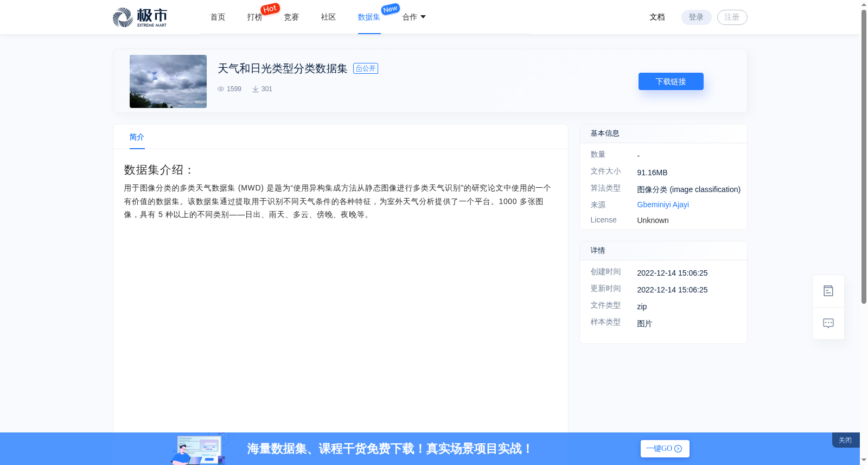Click the 基本信息 panel header
The width and height of the screenshot is (868, 465).
click(663, 133)
